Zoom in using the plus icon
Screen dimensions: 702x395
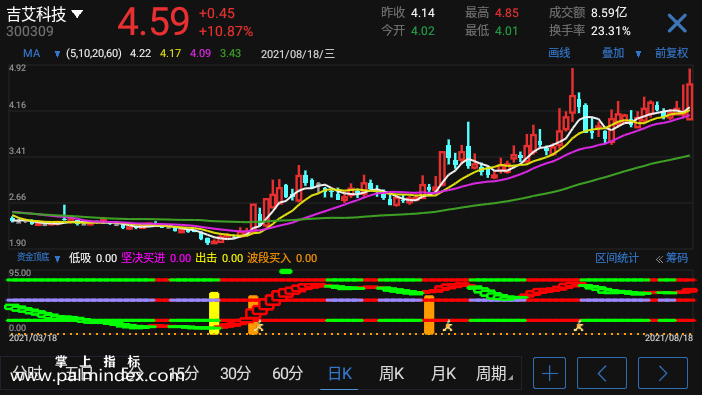[549, 373]
